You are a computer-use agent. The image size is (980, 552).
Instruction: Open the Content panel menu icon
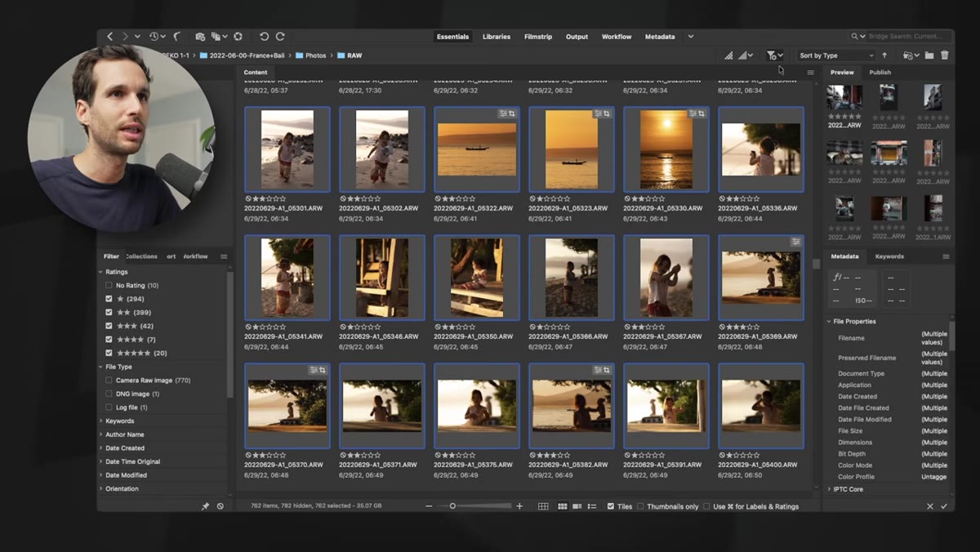coord(810,73)
